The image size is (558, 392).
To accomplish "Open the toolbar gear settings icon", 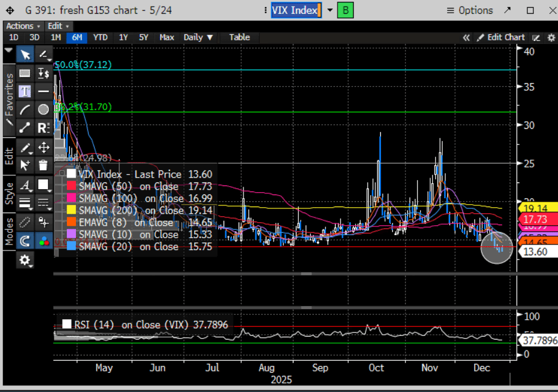I will point(25,260).
